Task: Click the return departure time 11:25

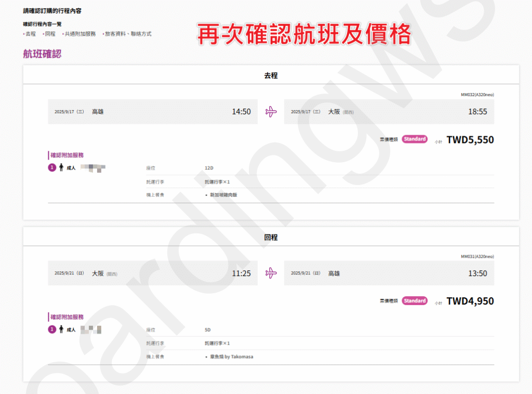Action: point(241,273)
